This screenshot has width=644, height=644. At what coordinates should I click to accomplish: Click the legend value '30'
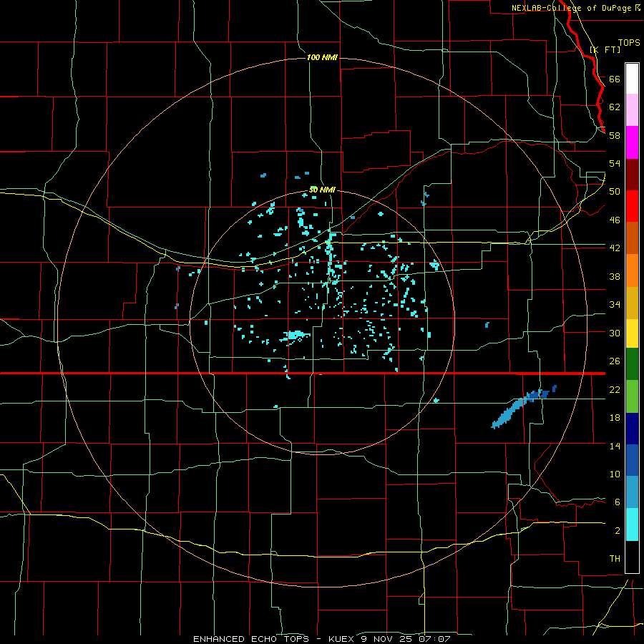(615, 333)
